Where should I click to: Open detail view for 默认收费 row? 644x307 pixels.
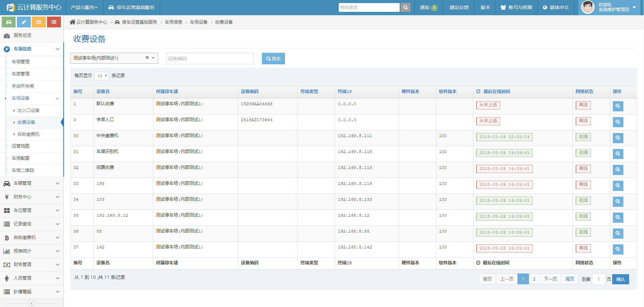pos(618,106)
